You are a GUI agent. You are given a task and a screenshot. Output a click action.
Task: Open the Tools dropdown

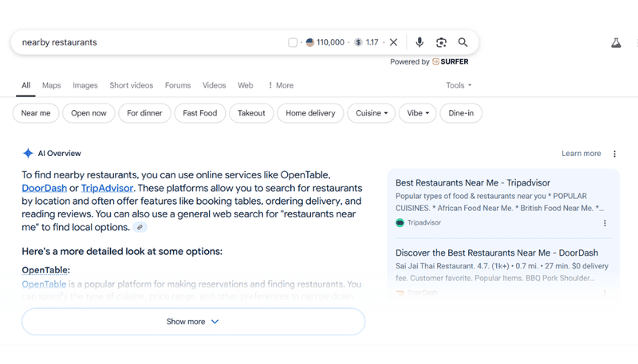[x=459, y=85]
